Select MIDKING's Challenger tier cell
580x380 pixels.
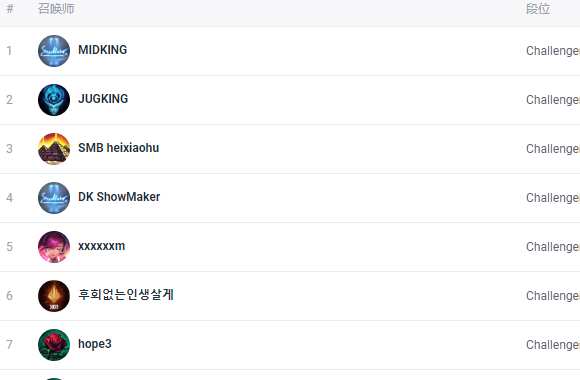pyautogui.click(x=553, y=51)
